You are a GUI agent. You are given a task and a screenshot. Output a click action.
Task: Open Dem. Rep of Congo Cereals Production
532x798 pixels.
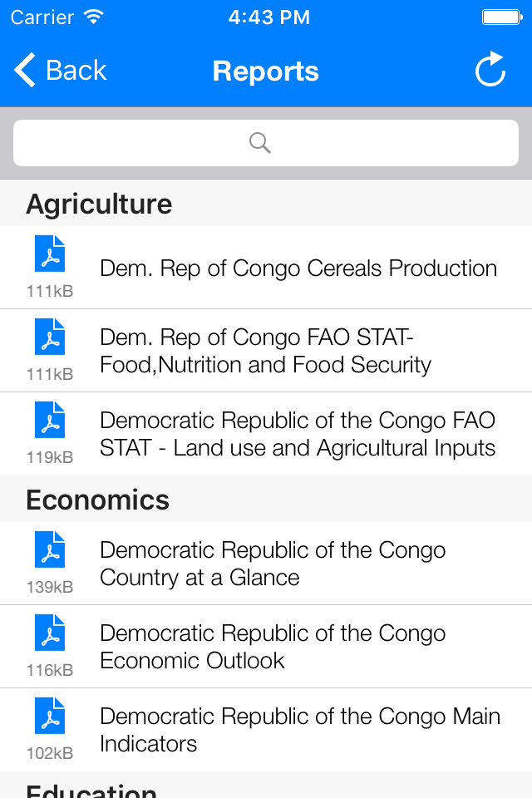coord(298,268)
